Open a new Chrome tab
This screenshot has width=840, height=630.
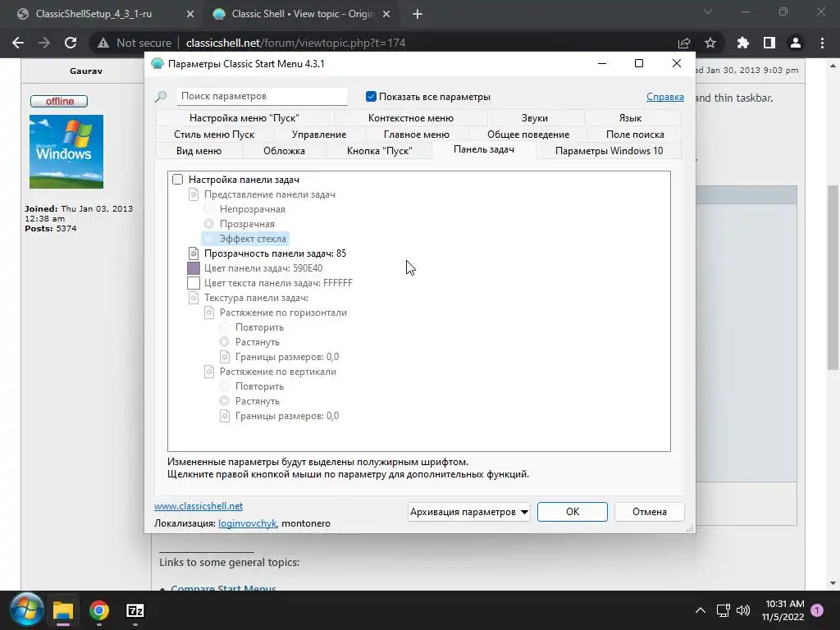[x=418, y=15]
